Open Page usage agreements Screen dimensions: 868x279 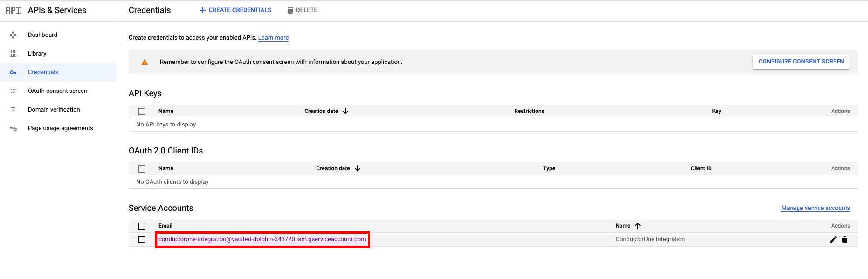[x=58, y=128]
